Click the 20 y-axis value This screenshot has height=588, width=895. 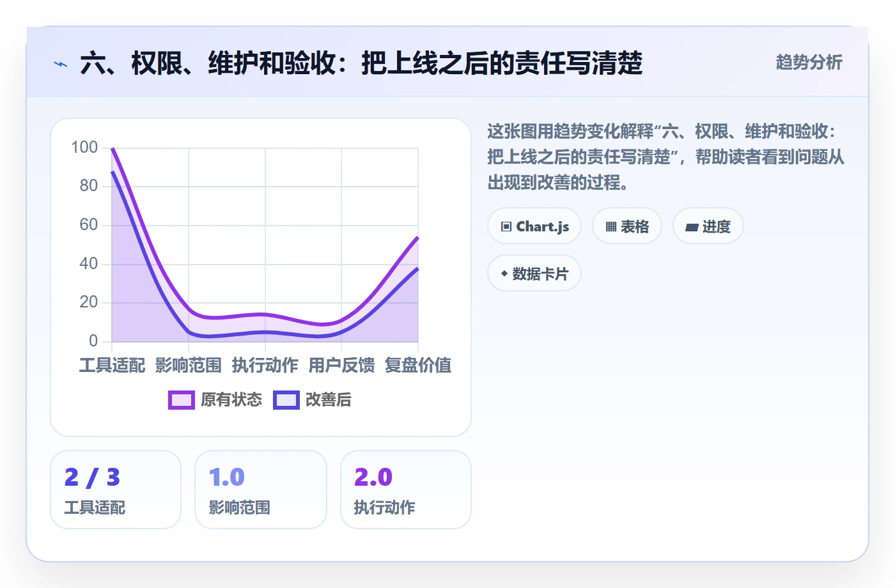(x=89, y=302)
